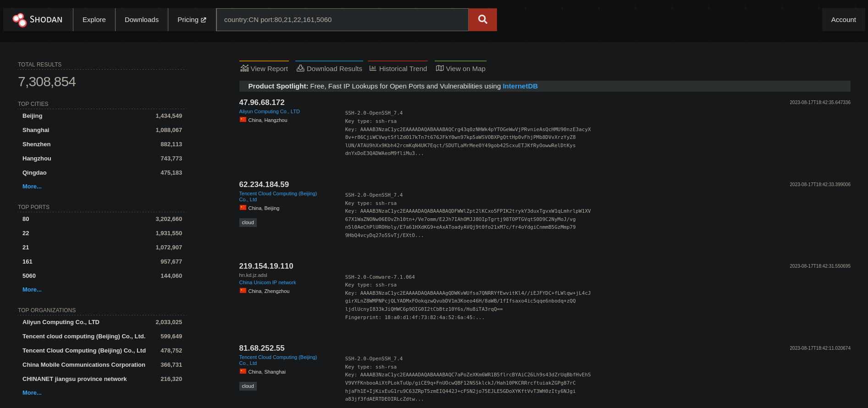Expand more ports under Top Ports

tap(32, 290)
